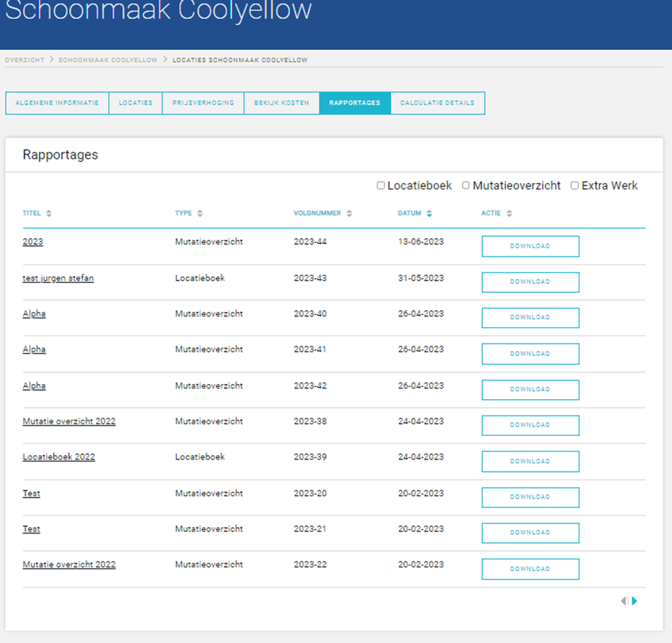Download the Locatieboek 2022 report

[530, 461]
